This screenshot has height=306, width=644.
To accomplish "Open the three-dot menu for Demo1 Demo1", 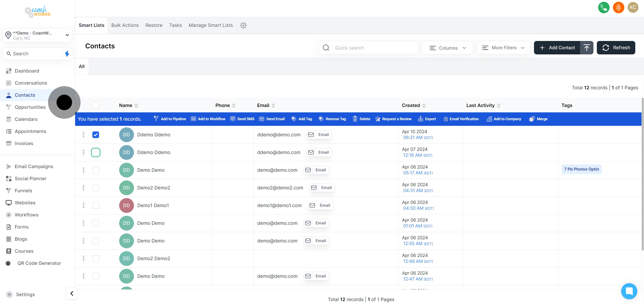I will [83, 205].
